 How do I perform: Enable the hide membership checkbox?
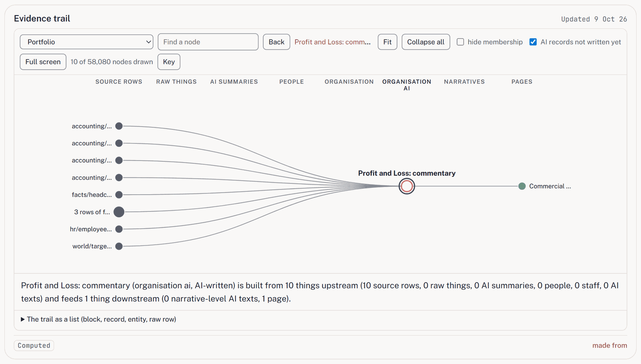[x=460, y=42]
